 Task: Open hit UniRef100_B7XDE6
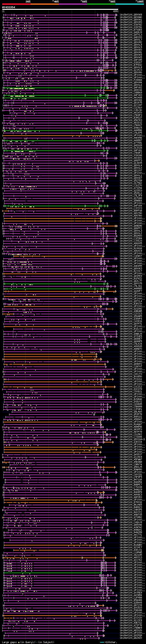click(131, 30)
